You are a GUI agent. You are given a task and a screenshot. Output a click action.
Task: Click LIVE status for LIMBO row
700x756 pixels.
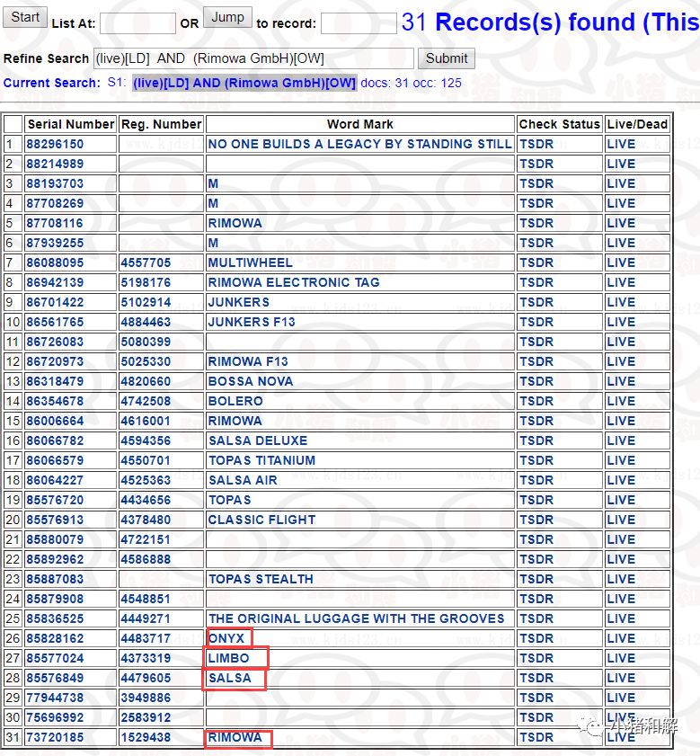pos(622,658)
